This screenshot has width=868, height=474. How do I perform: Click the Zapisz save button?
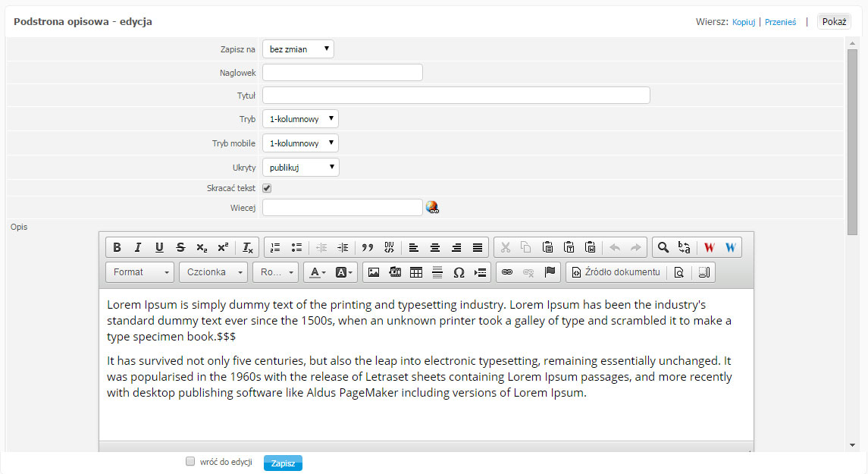pos(283,463)
